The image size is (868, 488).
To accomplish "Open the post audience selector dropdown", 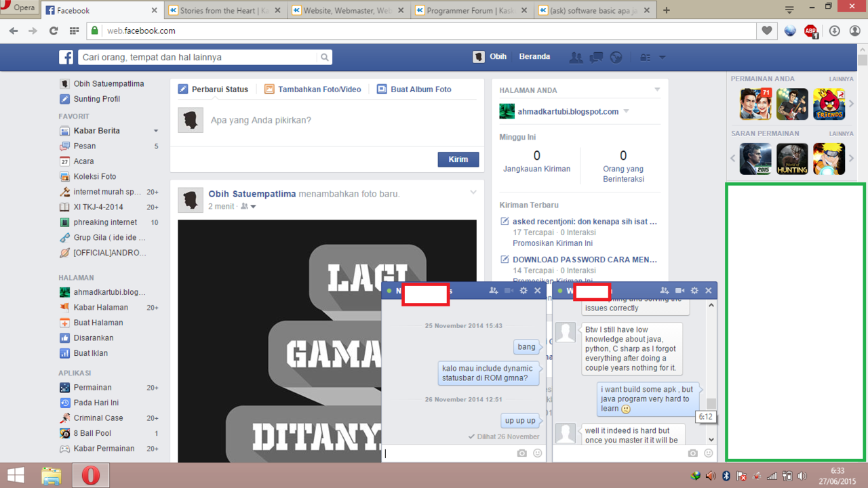I will 249,206.
